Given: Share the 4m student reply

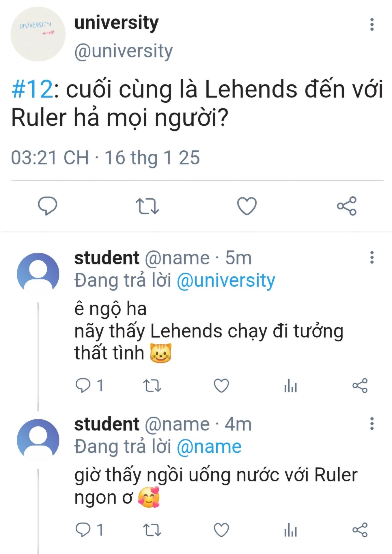Looking at the screenshot, I should click(x=360, y=530).
